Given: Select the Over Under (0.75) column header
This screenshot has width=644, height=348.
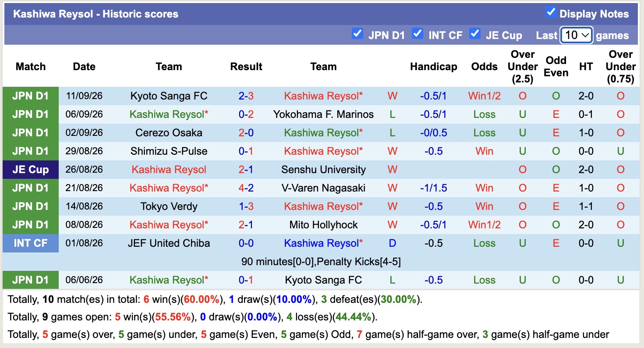Looking at the screenshot, I should (621, 67).
